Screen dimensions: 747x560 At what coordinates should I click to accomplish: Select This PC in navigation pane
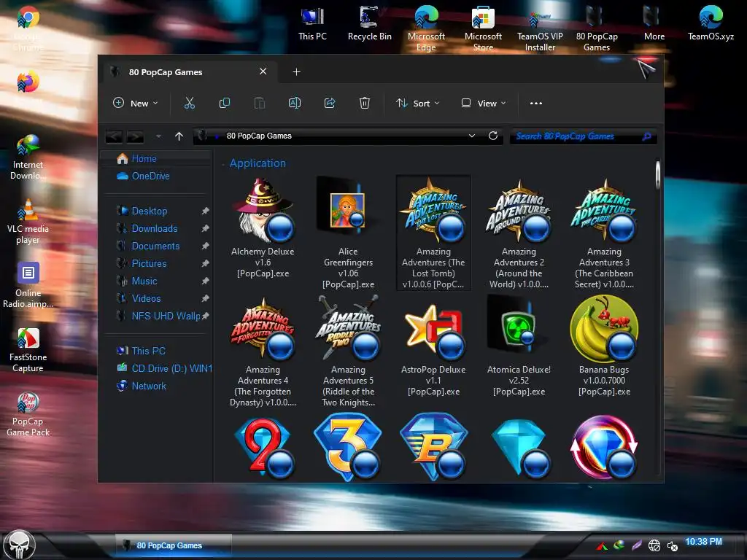pos(156,351)
